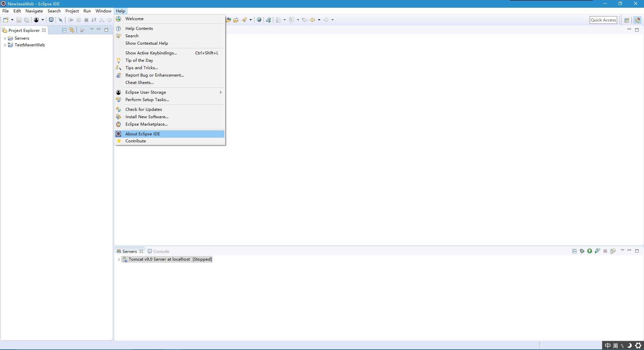Click the Suspend debug toolbar icon
Screen dimensions: 644x350
79,20
